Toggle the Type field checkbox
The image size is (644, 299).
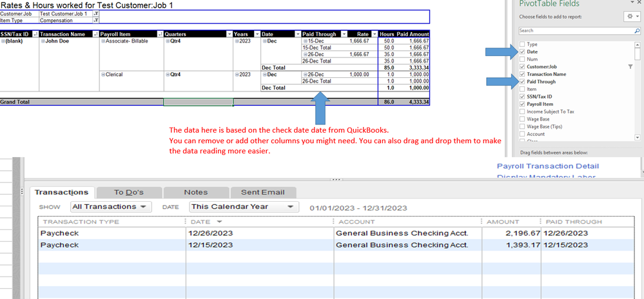click(x=522, y=44)
